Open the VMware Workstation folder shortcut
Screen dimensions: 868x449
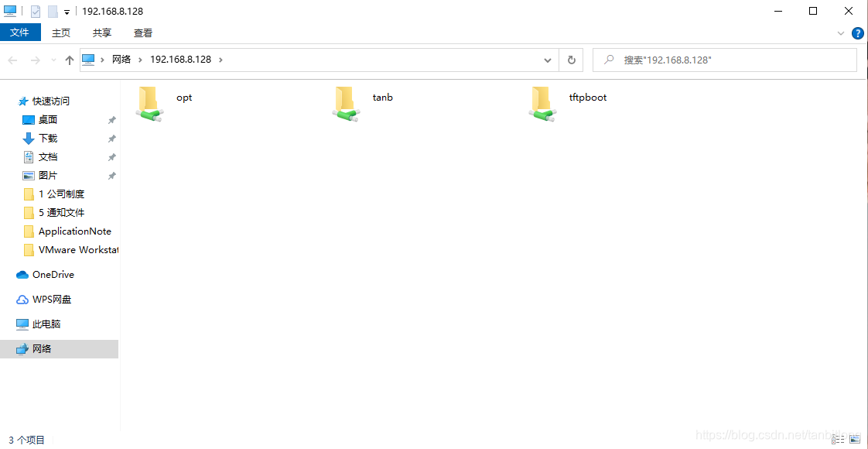78,250
